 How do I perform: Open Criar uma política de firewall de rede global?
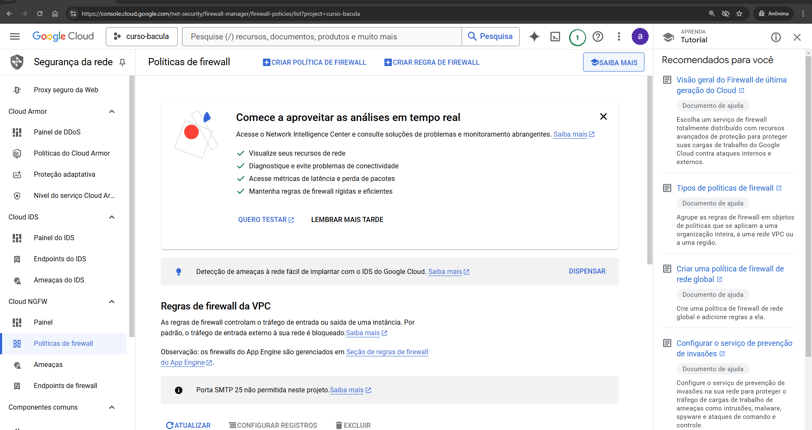click(x=730, y=274)
